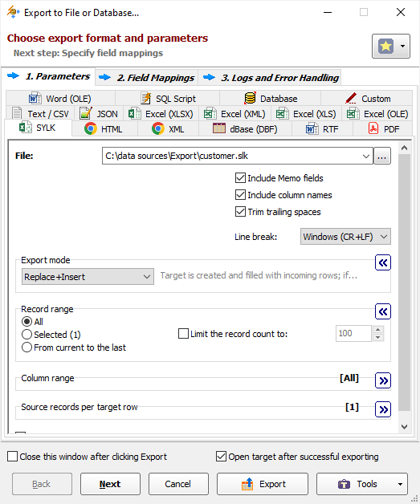Click the dBase (DBF) table icon
This screenshot has width=420, height=504.
[x=219, y=128]
